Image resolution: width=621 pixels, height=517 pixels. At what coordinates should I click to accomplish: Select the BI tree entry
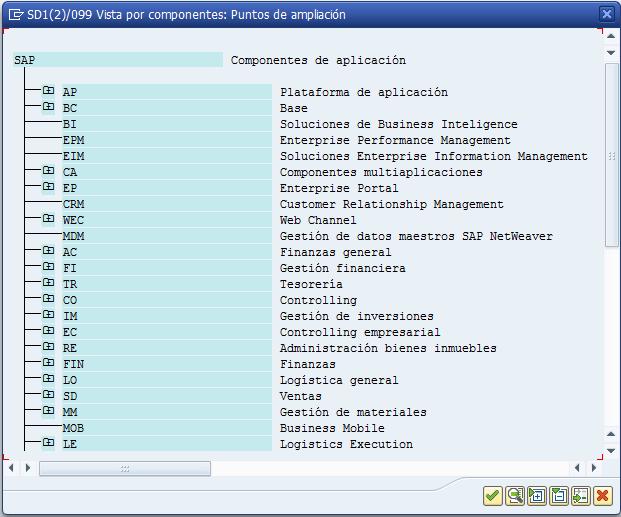[x=167, y=124]
